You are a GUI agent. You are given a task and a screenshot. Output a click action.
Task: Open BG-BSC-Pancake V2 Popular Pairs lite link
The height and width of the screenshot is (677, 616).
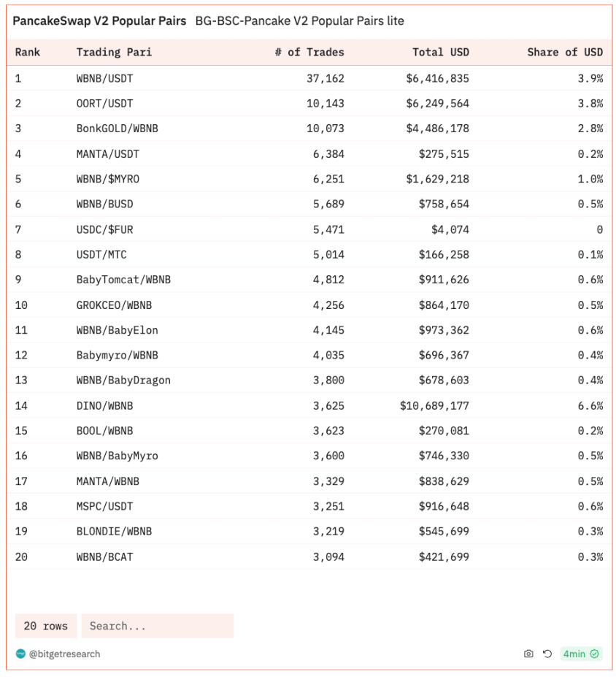[299, 20]
